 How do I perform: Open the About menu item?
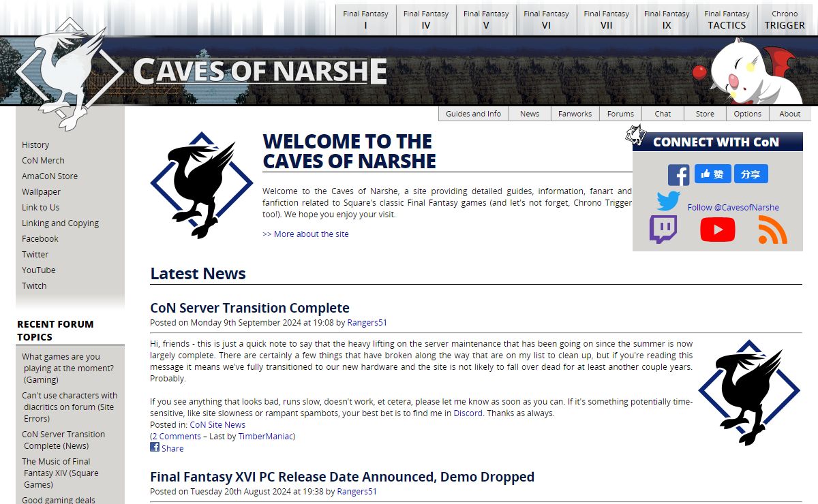(790, 114)
